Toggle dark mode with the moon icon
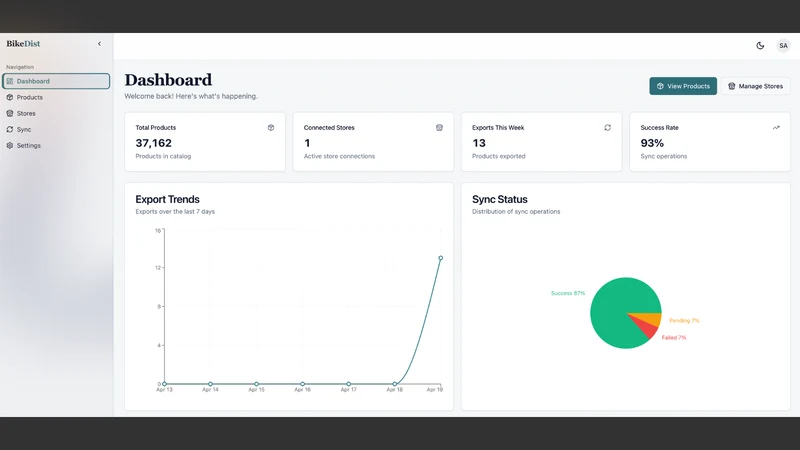The image size is (800, 450). point(760,45)
